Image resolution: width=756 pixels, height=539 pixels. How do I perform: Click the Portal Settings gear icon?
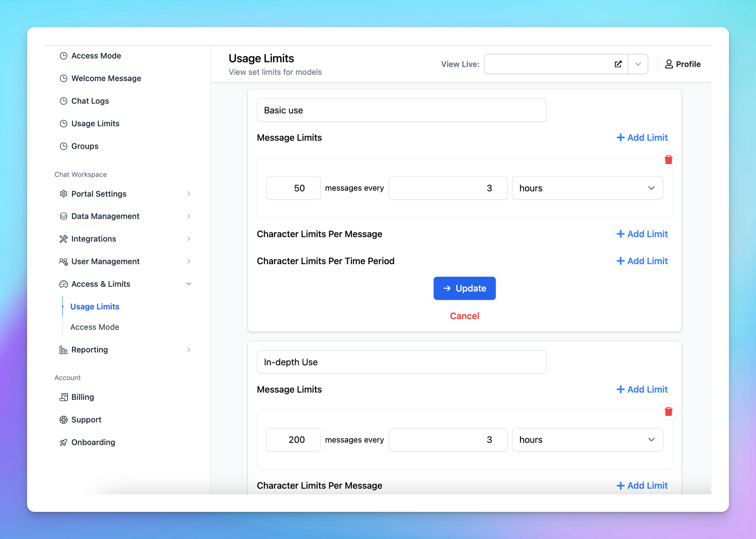63,194
